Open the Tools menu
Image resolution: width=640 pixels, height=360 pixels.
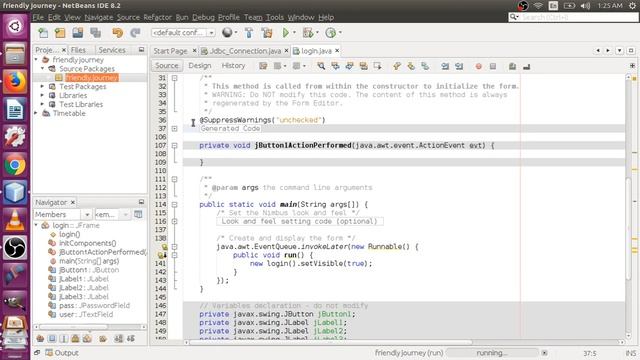(275, 17)
